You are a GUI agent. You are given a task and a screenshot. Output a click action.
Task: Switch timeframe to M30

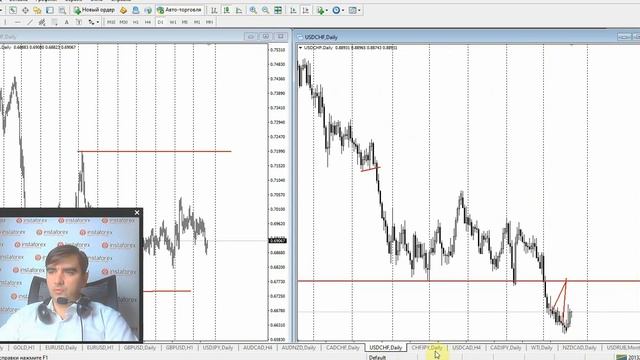[x=123, y=22]
